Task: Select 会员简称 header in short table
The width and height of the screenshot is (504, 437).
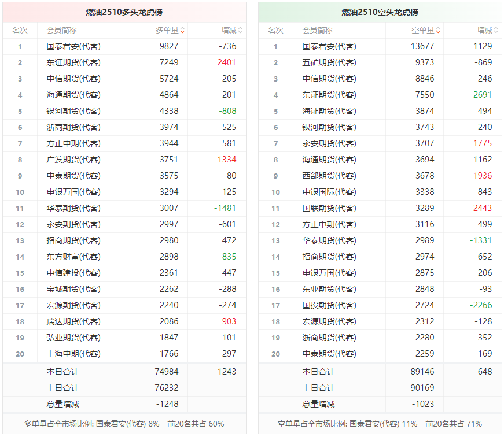Action: point(317,31)
